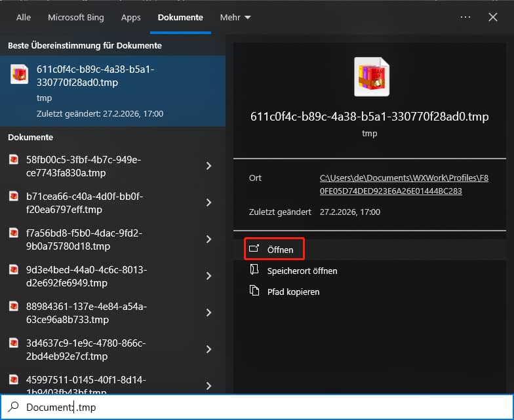Click into the search text field

coord(262,408)
